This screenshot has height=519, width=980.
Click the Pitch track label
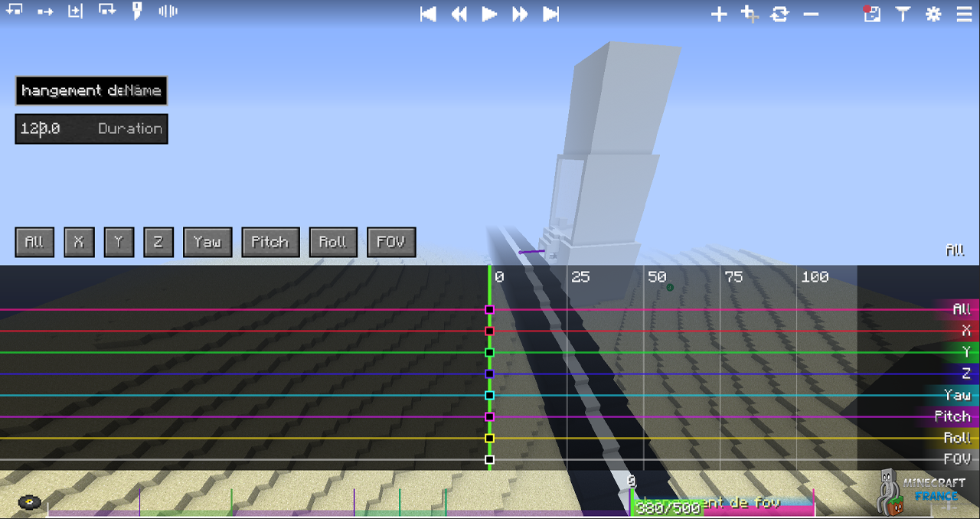pyautogui.click(x=952, y=416)
